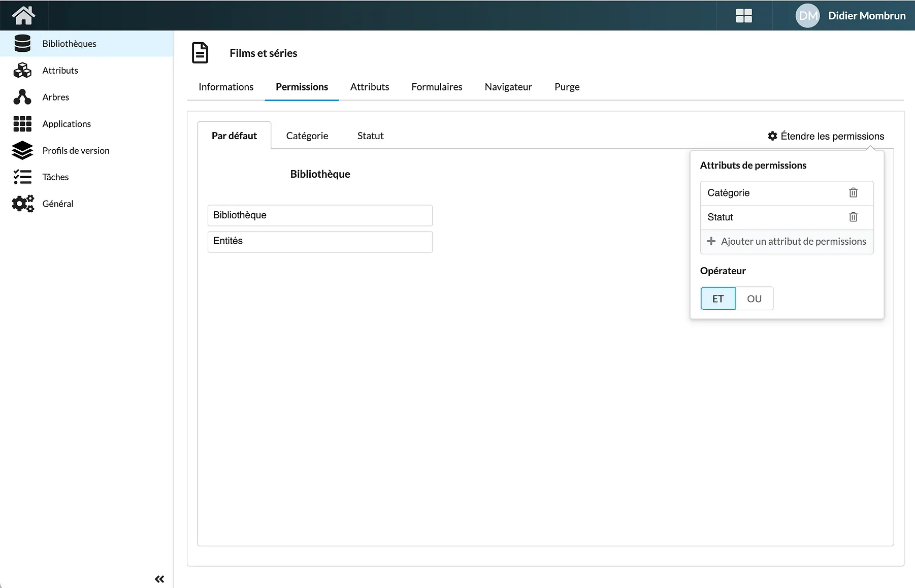The height and width of the screenshot is (588, 915).
Task: Click the Général gears icon
Action: coord(23,204)
